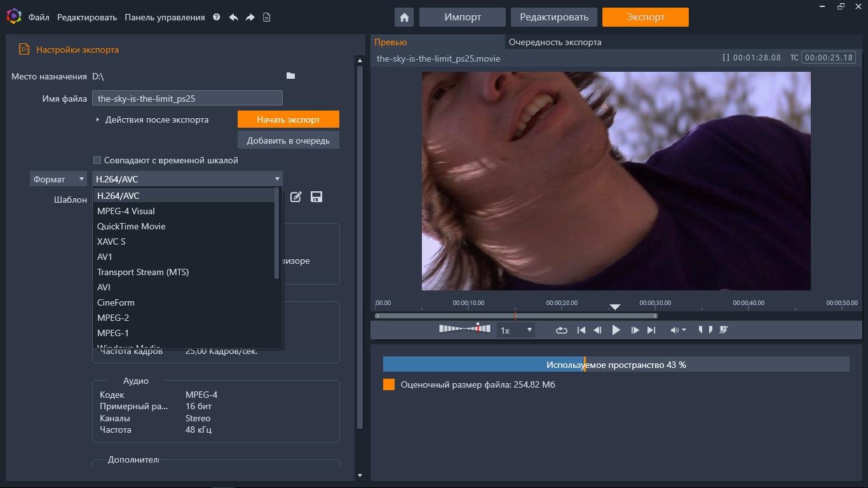Open the 'Файл' menu

coord(39,17)
